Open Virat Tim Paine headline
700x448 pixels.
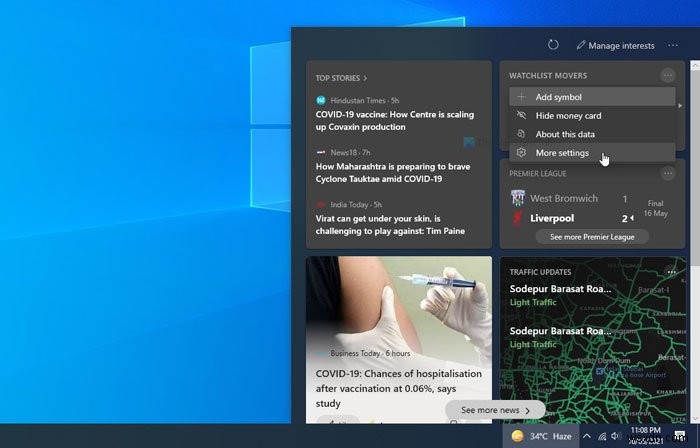coord(390,225)
